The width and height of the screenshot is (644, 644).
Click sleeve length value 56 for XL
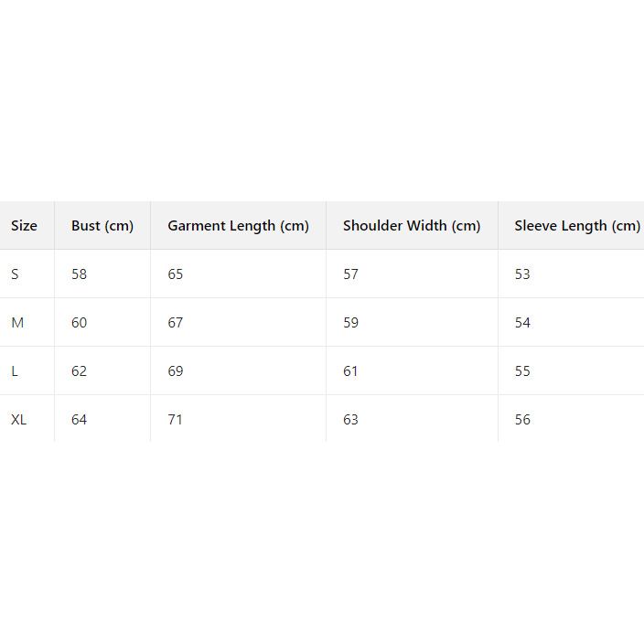pos(522,420)
